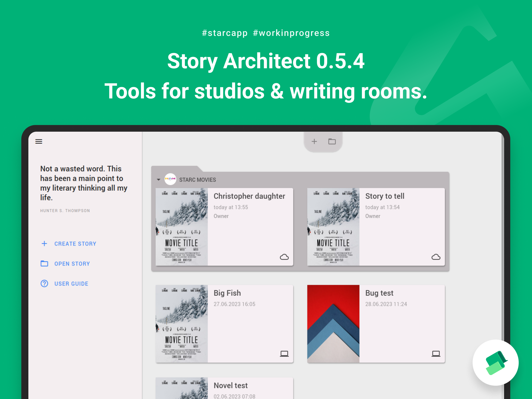Image resolution: width=532 pixels, height=399 pixels.
Task: Select the Novel test title
Action: coord(231,385)
